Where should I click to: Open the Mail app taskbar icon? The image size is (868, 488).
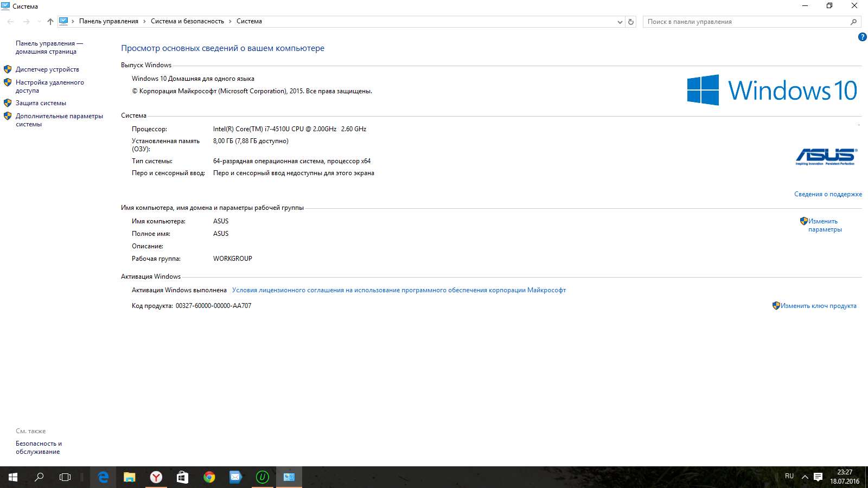[235, 477]
